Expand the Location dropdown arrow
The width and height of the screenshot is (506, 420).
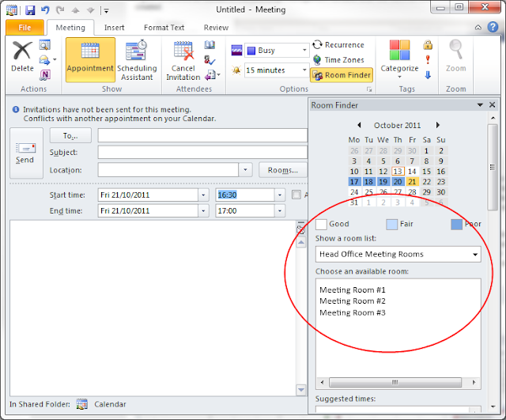coord(245,170)
